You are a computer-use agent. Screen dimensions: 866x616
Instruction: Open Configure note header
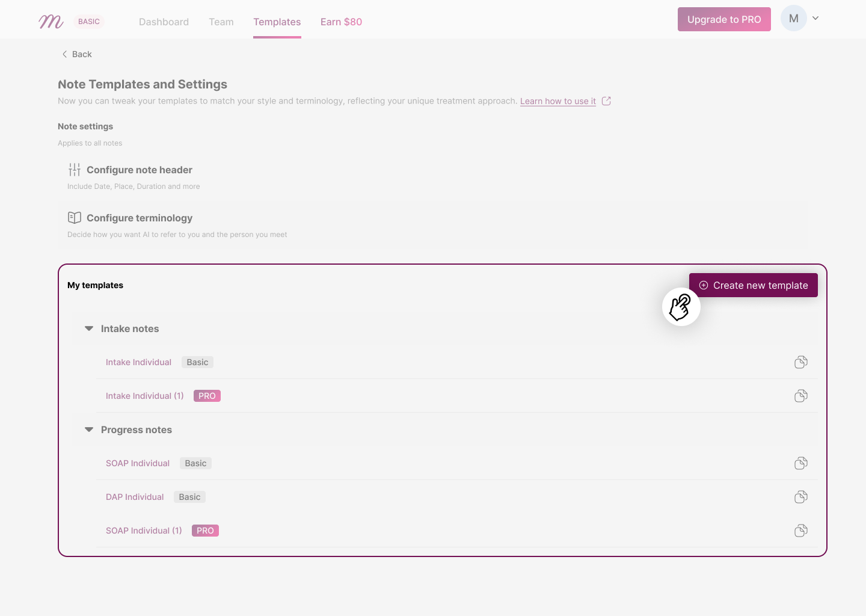[x=140, y=170]
